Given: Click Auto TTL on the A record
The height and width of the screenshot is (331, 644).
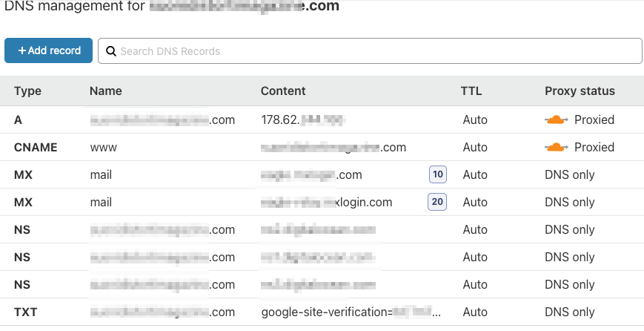Looking at the screenshot, I should click(x=475, y=119).
